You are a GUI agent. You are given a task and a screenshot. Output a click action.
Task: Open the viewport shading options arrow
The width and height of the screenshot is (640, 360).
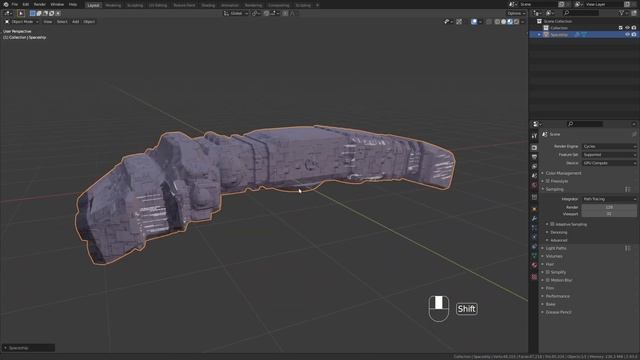click(522, 22)
